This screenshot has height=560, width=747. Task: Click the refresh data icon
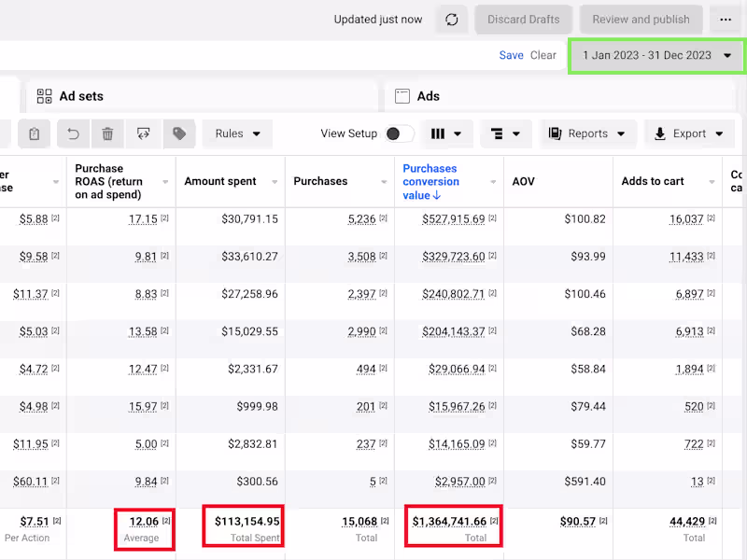(452, 20)
